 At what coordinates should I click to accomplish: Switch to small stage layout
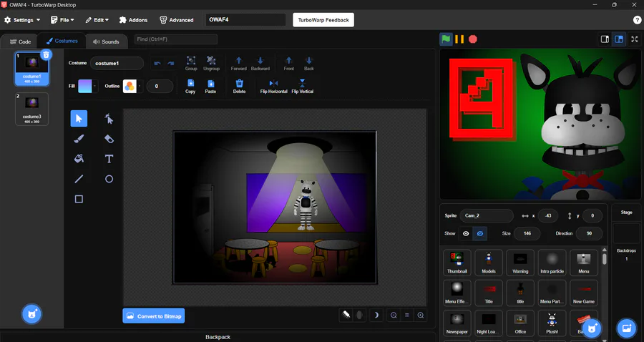(x=605, y=39)
